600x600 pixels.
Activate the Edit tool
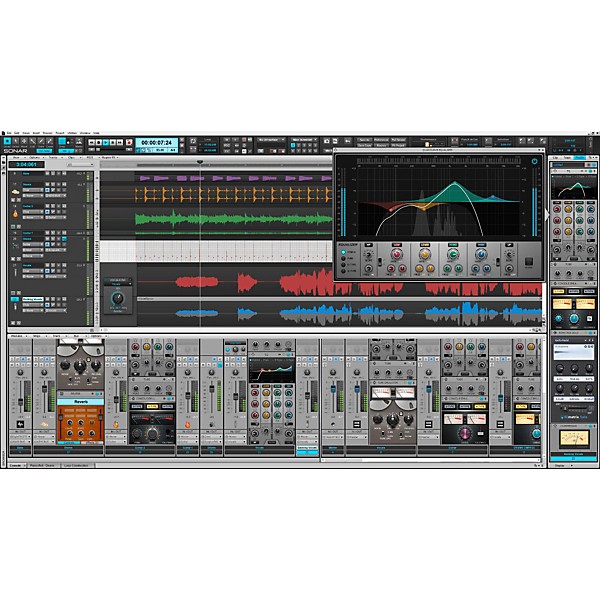(x=33, y=142)
